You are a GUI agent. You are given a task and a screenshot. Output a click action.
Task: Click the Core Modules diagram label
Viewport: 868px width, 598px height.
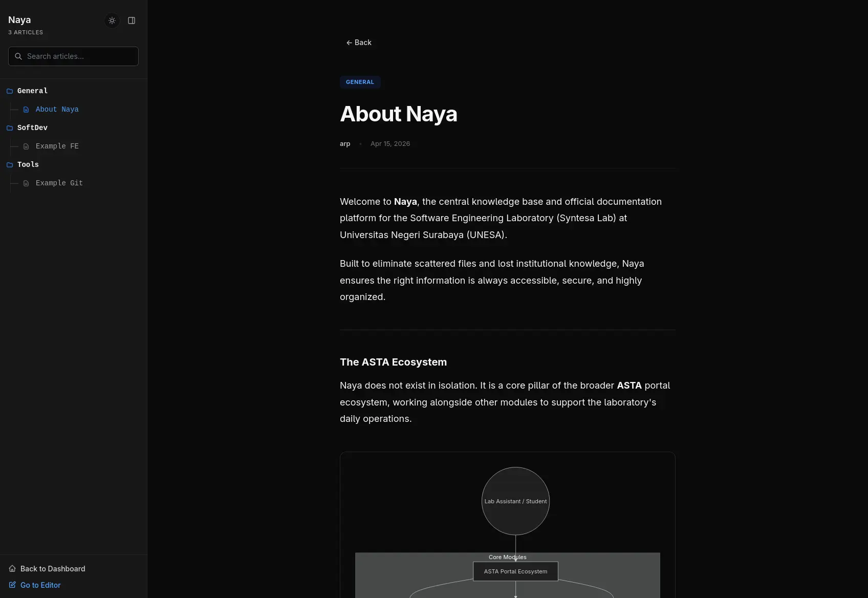click(507, 557)
